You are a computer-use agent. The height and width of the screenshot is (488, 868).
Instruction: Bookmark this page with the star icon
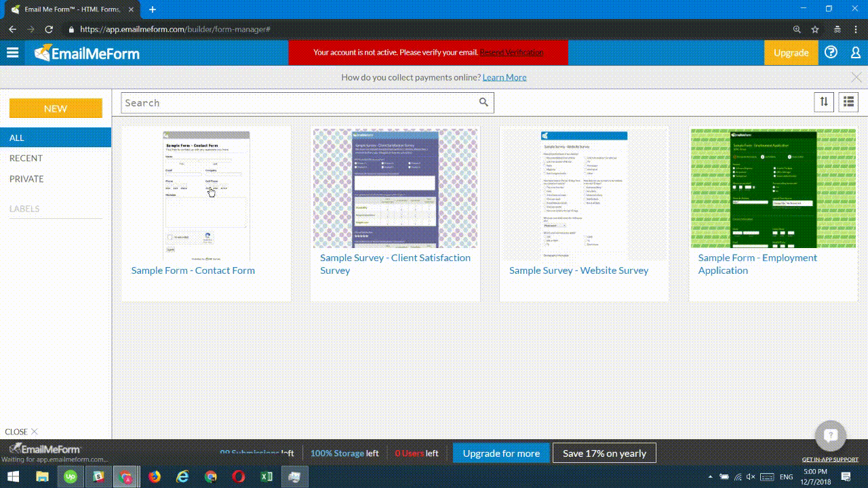pos(815,29)
